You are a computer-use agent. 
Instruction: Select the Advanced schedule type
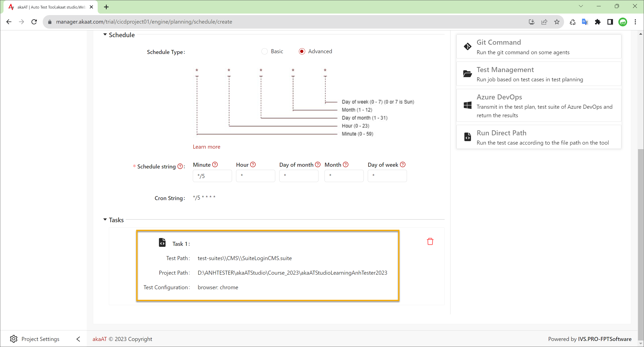pos(302,51)
